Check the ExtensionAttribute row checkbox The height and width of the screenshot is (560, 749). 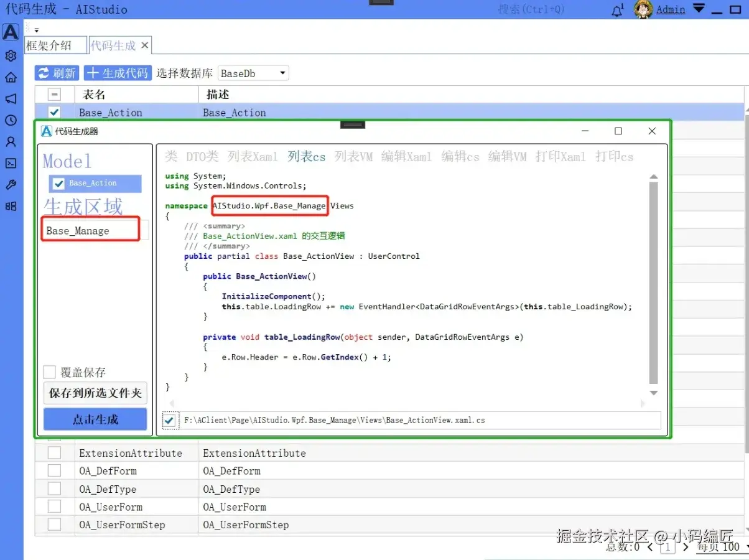(x=54, y=453)
